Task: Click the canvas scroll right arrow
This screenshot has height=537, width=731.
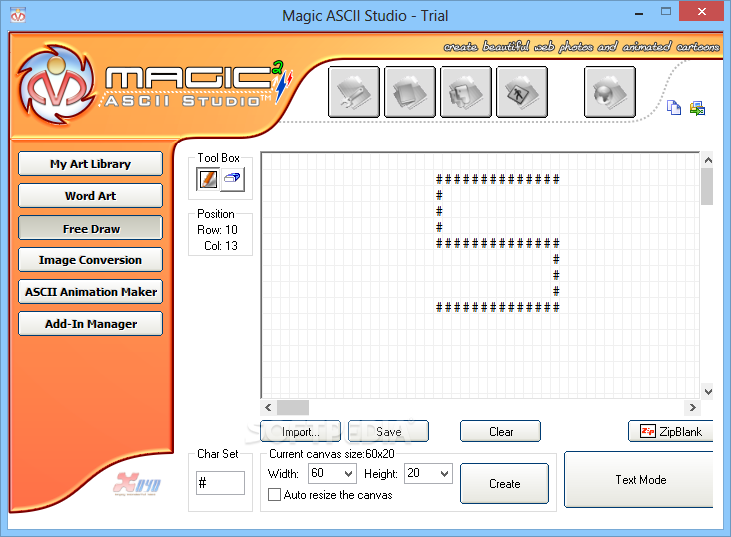Action: [x=692, y=407]
